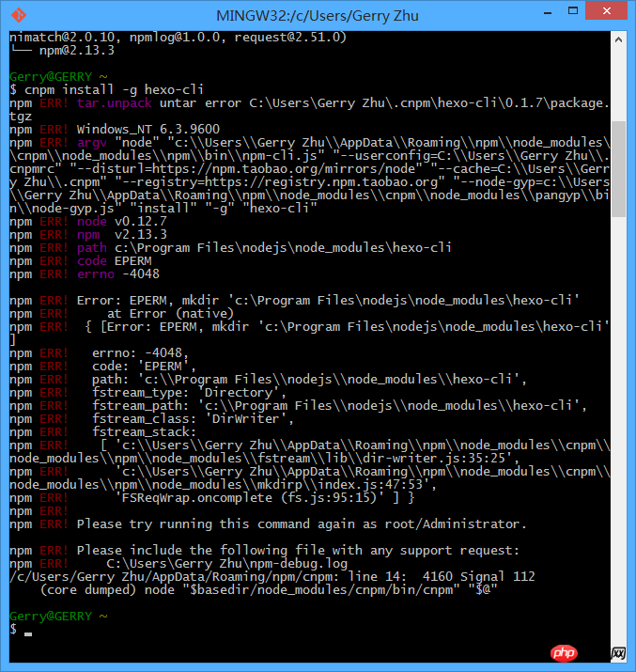Maximize the MINGW32 terminal window
The width and height of the screenshot is (636, 672).
(573, 11)
